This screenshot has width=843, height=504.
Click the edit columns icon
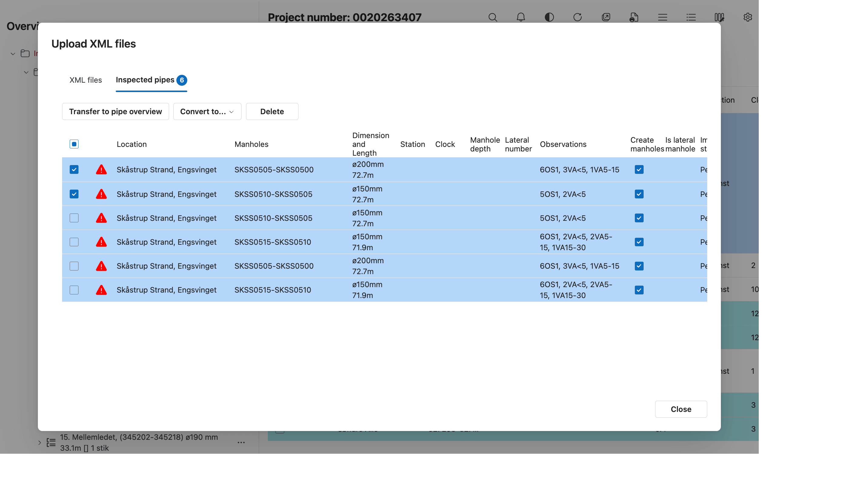pyautogui.click(x=719, y=17)
